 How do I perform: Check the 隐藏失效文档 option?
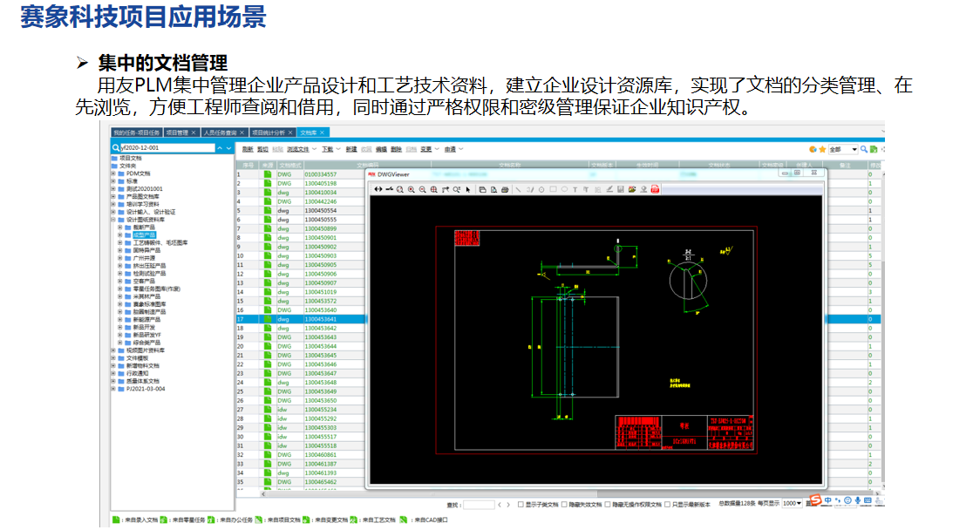coord(564,505)
